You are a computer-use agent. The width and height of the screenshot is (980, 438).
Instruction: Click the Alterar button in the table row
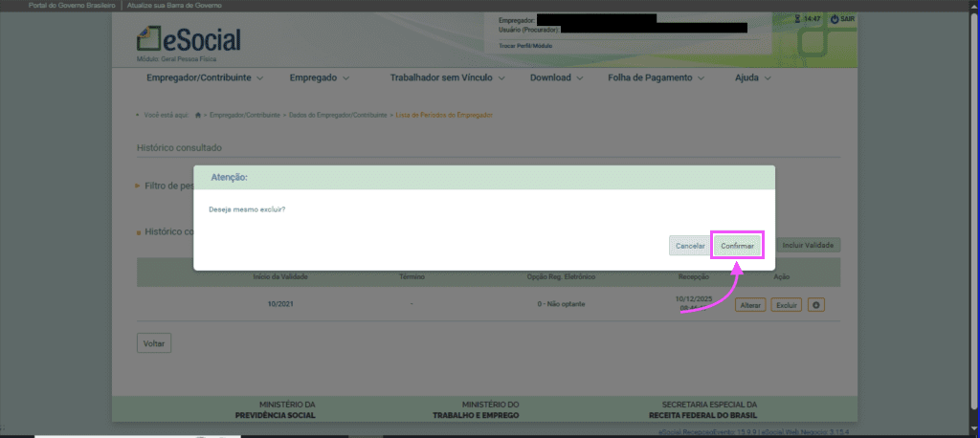pos(750,305)
